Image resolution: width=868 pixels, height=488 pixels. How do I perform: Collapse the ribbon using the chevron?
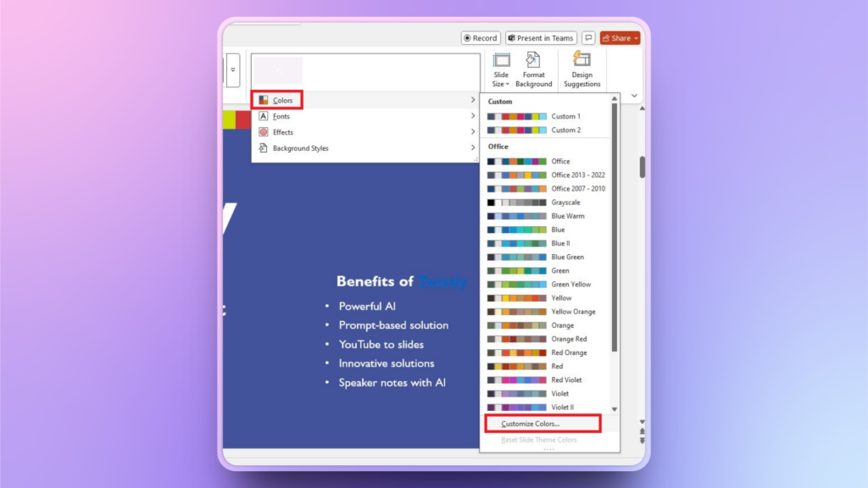tap(635, 96)
